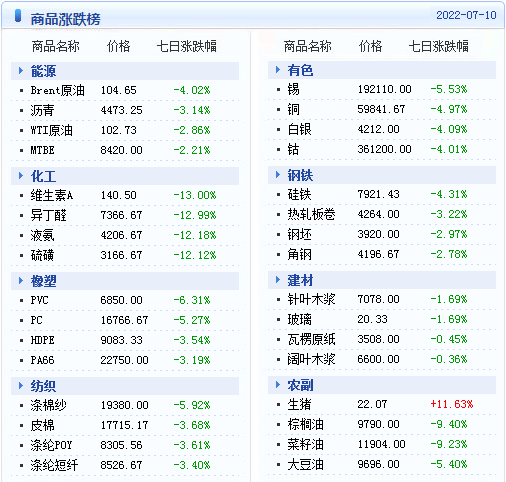Open the 建材 category heading
The height and width of the screenshot is (482, 506).
click(300, 280)
